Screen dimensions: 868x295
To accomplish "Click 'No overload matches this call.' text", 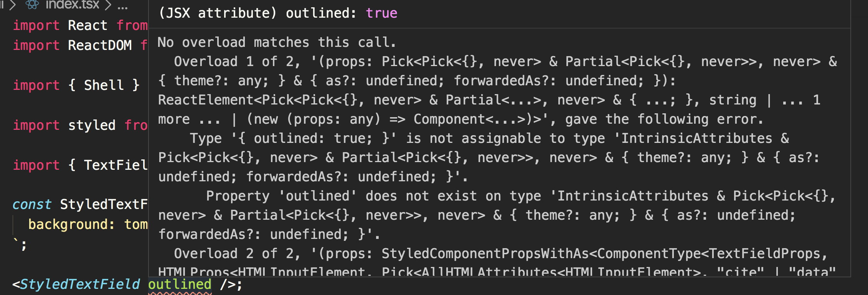I will point(277,42).
